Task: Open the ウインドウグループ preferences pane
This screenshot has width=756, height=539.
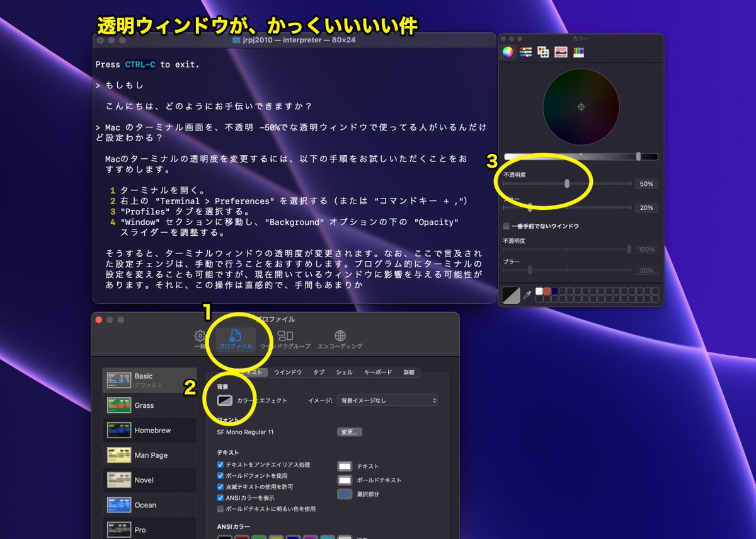Action: tap(285, 340)
